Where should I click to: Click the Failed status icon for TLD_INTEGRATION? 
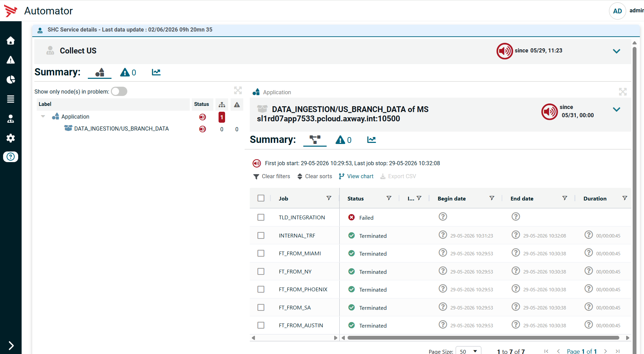coord(351,217)
